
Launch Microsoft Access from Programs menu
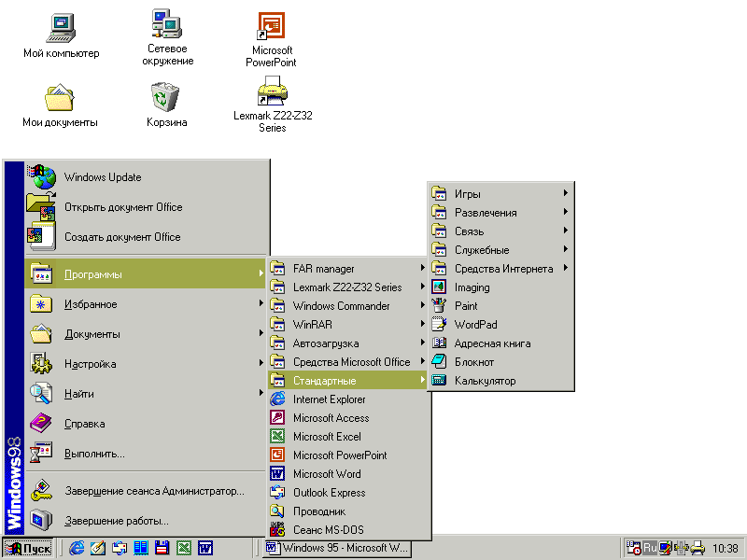347,417
